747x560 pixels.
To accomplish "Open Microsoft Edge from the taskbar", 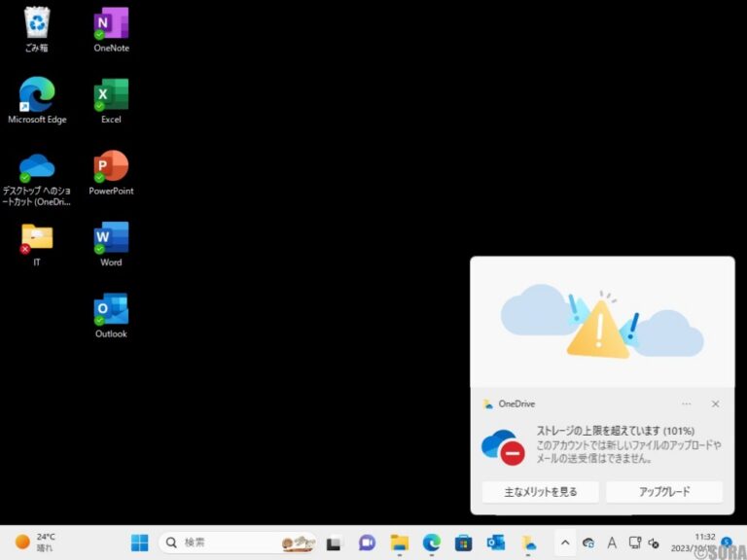I will click(x=432, y=542).
